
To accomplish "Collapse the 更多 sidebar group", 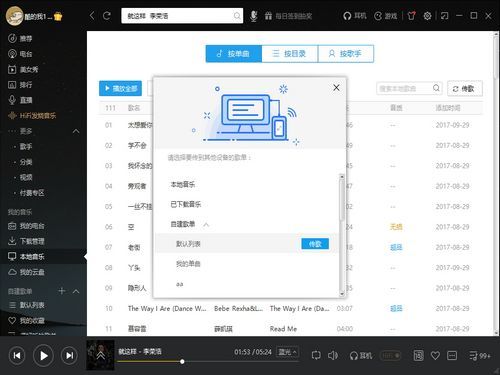I will [76, 131].
